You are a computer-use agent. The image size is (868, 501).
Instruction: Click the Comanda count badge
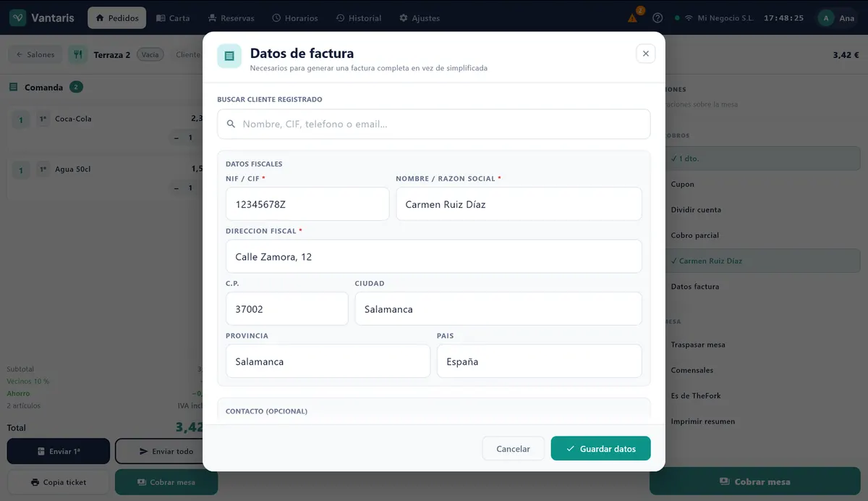pyautogui.click(x=76, y=87)
